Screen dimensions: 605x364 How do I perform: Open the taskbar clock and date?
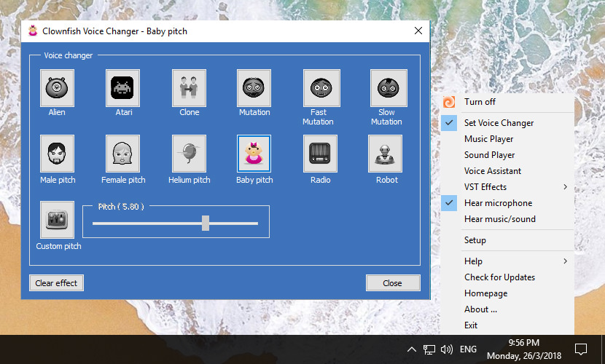[x=524, y=349]
